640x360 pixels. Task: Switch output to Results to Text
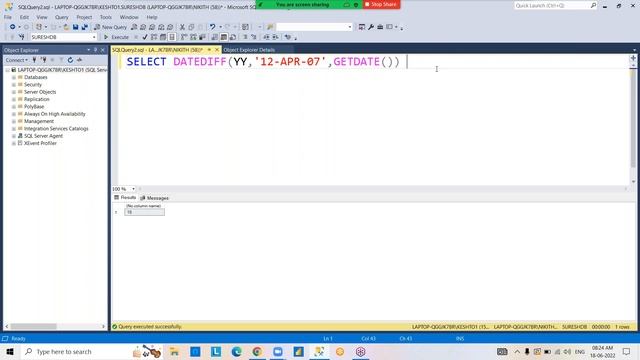pyautogui.click(x=215, y=37)
